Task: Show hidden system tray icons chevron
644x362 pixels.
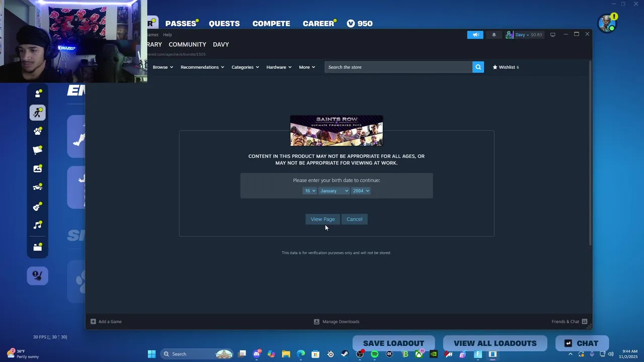Action: click(571, 354)
